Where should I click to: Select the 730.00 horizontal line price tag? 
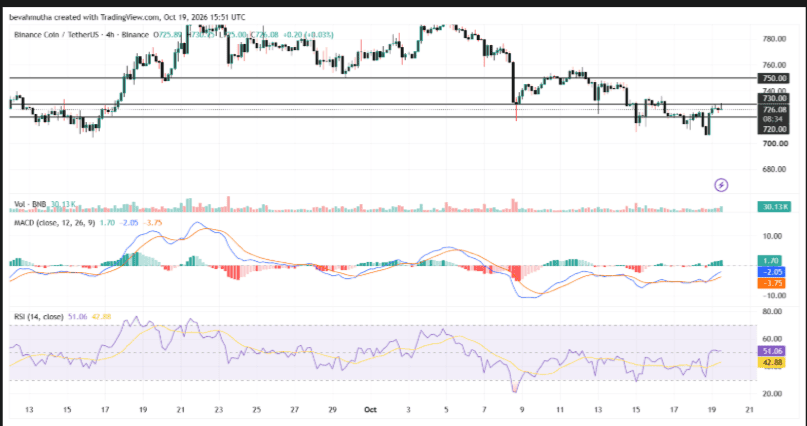[x=773, y=98]
